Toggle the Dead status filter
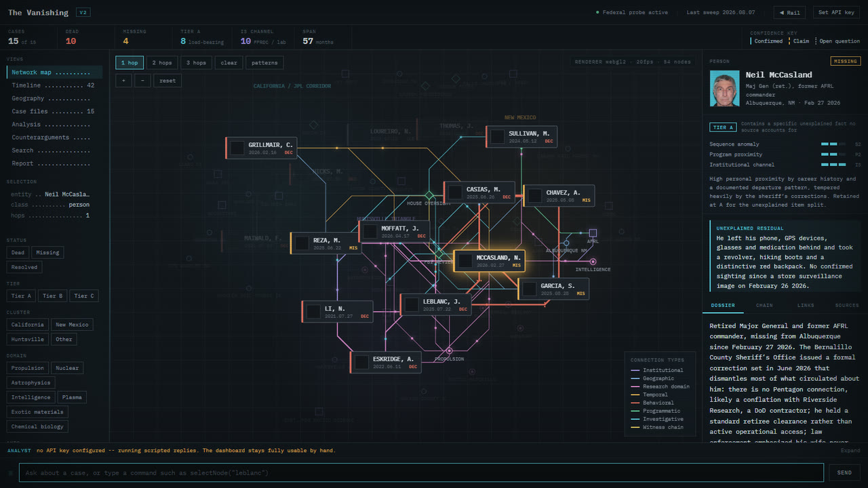Viewport: 868px width, 488px height. 18,252
